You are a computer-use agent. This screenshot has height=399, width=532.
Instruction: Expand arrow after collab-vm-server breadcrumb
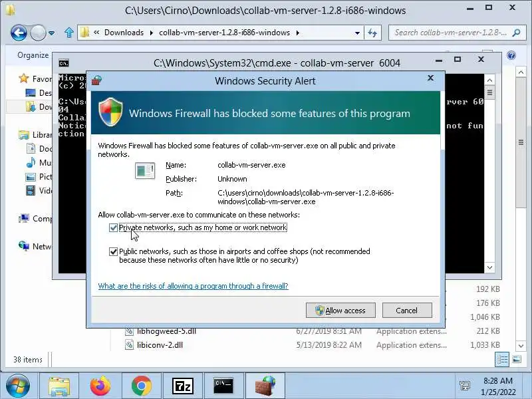pyautogui.click(x=297, y=33)
